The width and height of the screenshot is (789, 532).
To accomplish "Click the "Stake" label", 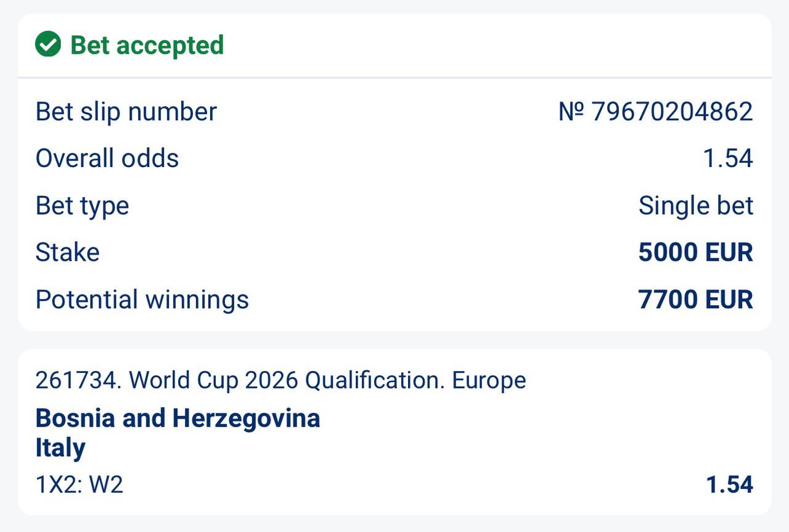I will click(67, 252).
